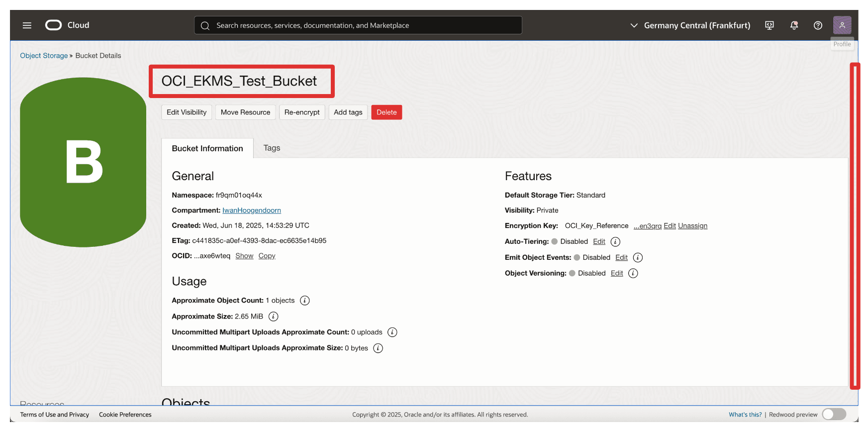Switch to the Tags tab
The image size is (868, 432).
pyautogui.click(x=272, y=148)
